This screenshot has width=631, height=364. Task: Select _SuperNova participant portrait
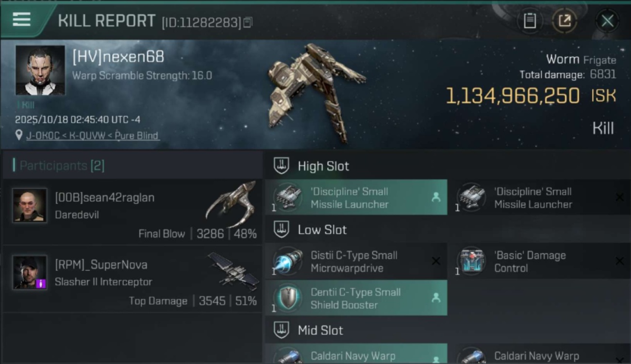(x=30, y=272)
